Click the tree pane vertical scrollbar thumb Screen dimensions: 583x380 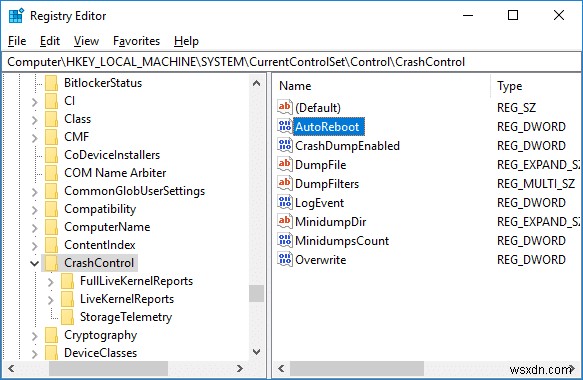pos(257,293)
